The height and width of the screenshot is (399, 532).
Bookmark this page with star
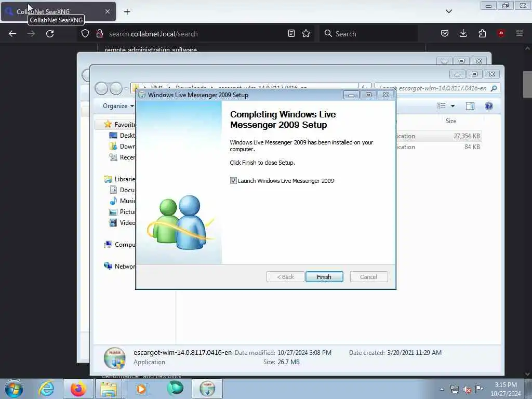tap(306, 33)
